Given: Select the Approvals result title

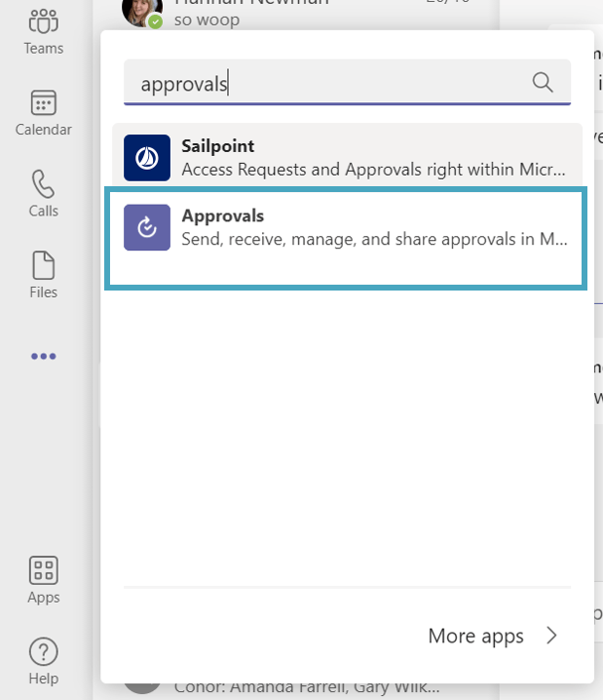Looking at the screenshot, I should [x=222, y=215].
